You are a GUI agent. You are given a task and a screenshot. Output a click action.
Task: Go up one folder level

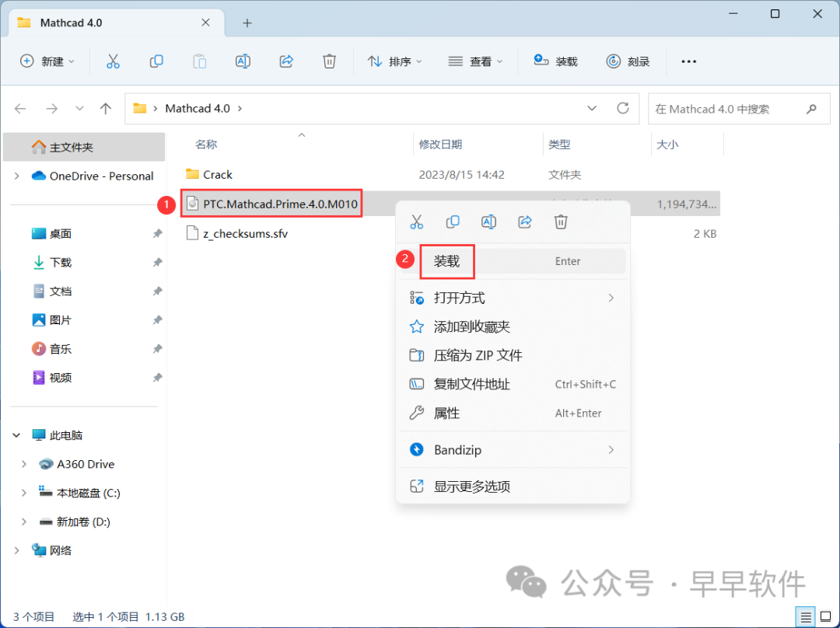pyautogui.click(x=106, y=109)
